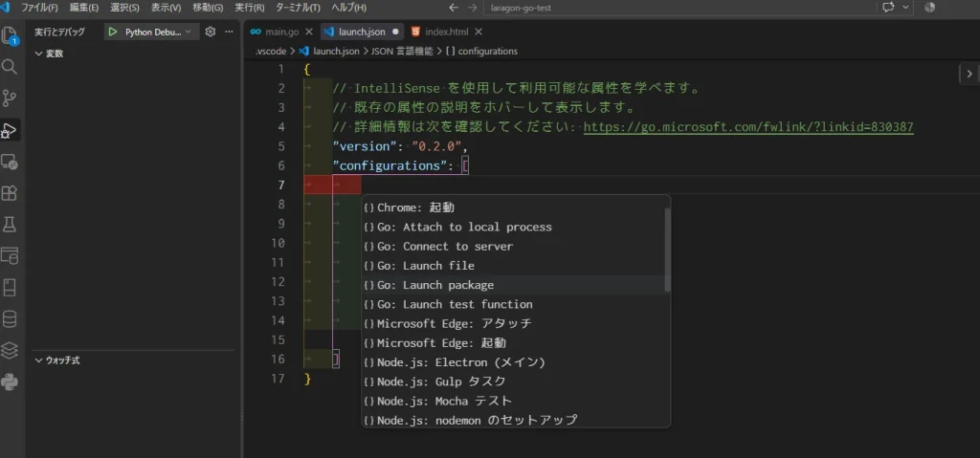Screen dimensions: 980x458
Task: Select Node.js: Electron (メイン) suggestion
Action: 513,362
